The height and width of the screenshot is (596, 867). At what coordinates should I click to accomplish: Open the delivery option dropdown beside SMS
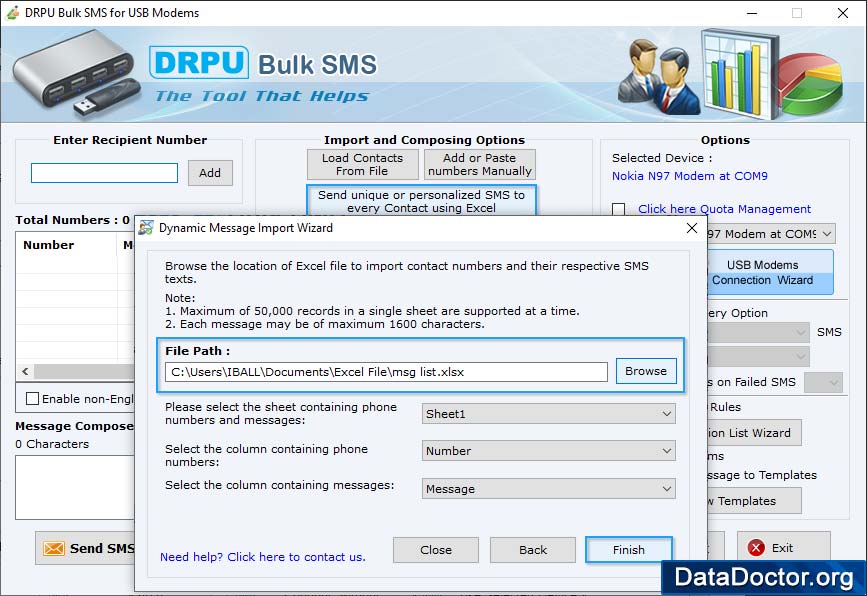pos(758,332)
